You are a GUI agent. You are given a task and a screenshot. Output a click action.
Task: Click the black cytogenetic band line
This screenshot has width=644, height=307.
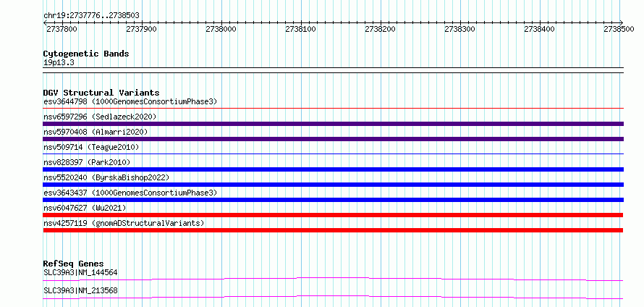pyautogui.click(x=334, y=70)
